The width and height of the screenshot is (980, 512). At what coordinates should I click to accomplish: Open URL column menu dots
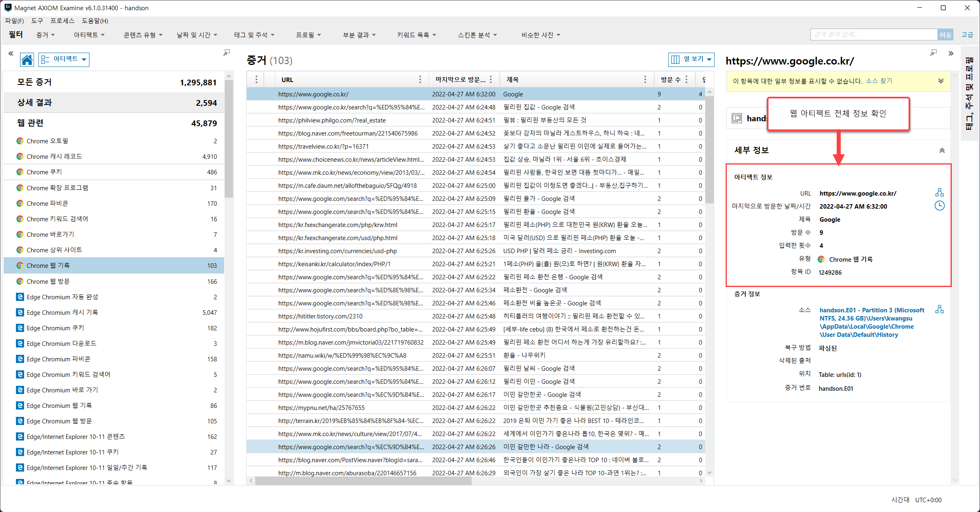(420, 80)
